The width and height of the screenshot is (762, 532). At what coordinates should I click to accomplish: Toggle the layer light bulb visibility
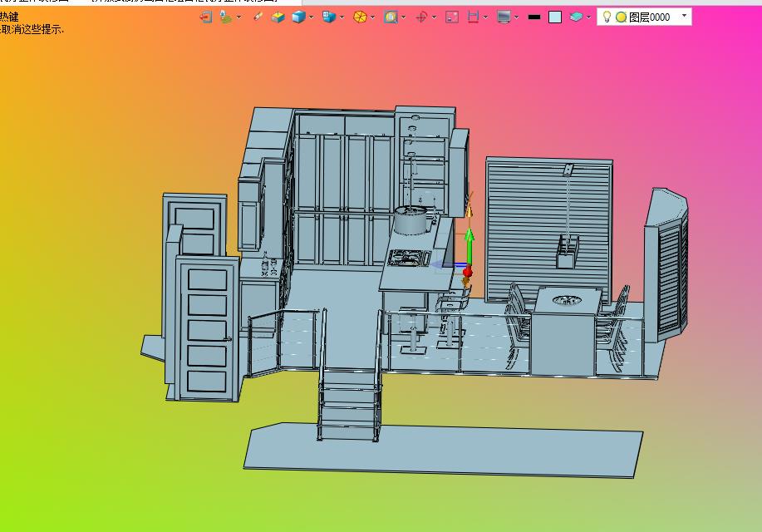[607, 17]
